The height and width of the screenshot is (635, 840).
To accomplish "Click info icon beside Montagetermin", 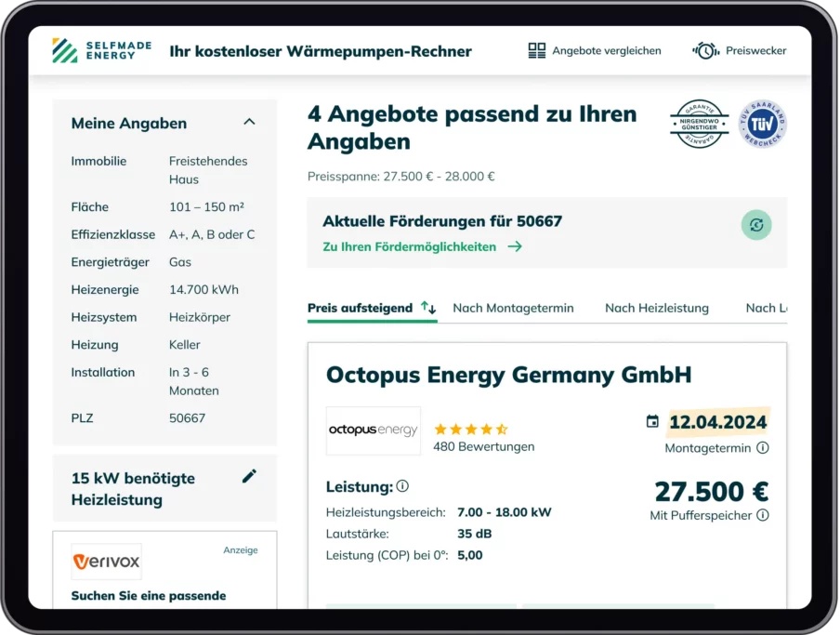I will pos(763,448).
